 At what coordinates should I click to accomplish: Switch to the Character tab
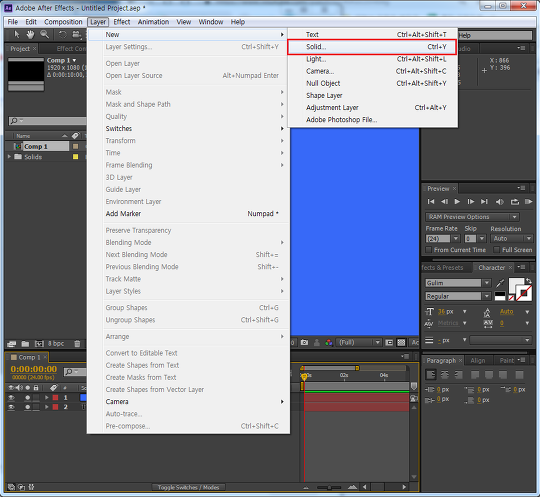coord(491,268)
